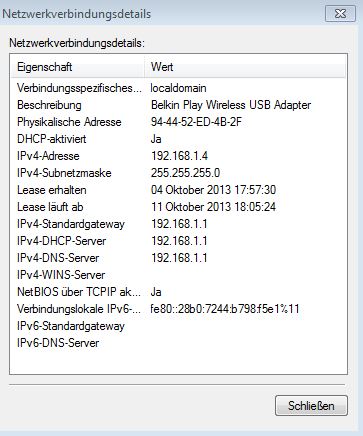The width and height of the screenshot is (363, 436).
Task: Select the Lease erhalten row
Action: click(x=178, y=190)
